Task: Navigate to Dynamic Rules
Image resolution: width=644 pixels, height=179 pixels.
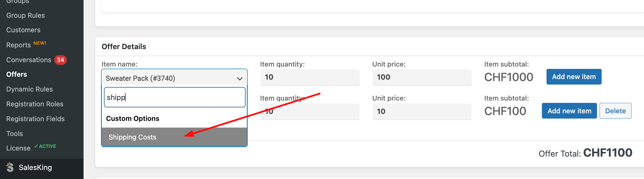Action: 30,89
